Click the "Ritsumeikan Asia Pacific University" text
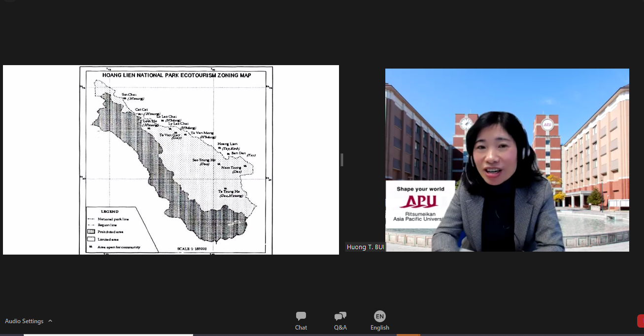This screenshot has width=644, height=336. [x=418, y=216]
